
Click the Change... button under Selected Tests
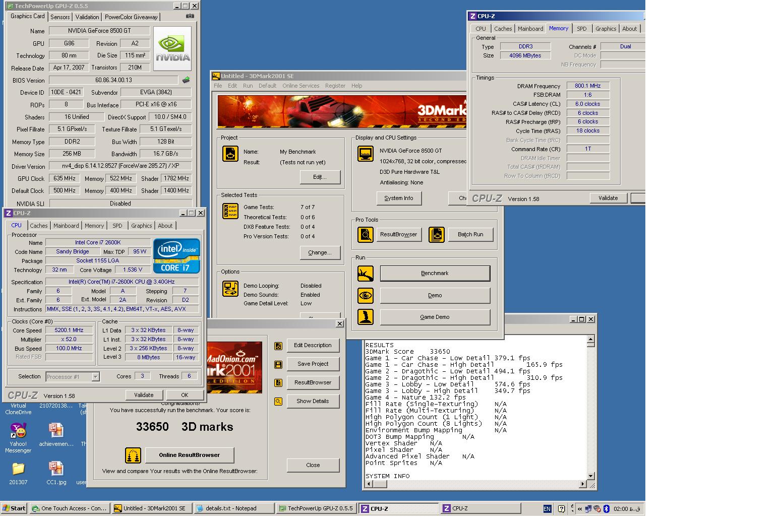tap(320, 253)
